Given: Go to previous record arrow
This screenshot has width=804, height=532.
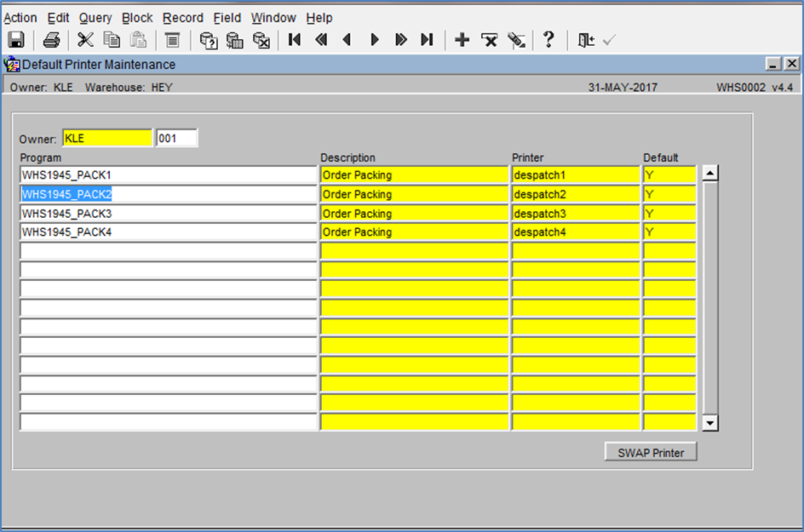Looking at the screenshot, I should pyautogui.click(x=347, y=39).
